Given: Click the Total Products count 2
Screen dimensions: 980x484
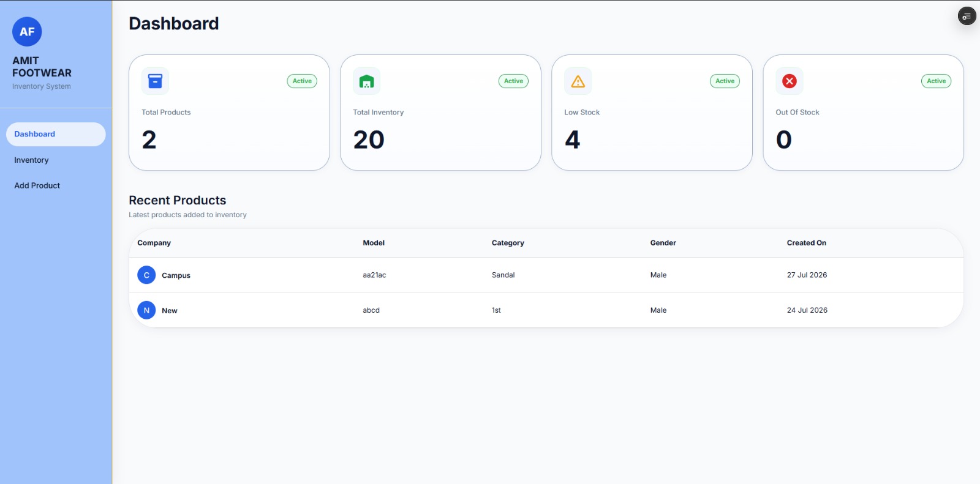Looking at the screenshot, I should (x=149, y=140).
